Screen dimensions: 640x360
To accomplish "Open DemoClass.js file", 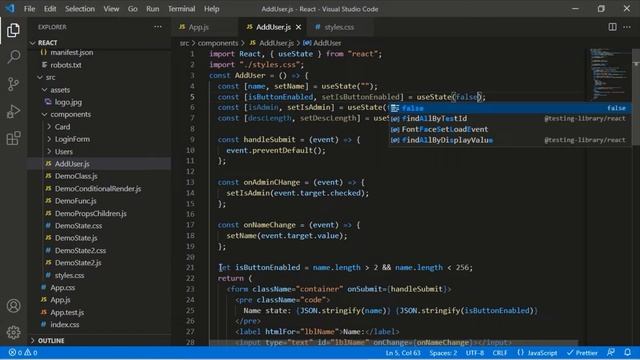I will click(x=99, y=176).
